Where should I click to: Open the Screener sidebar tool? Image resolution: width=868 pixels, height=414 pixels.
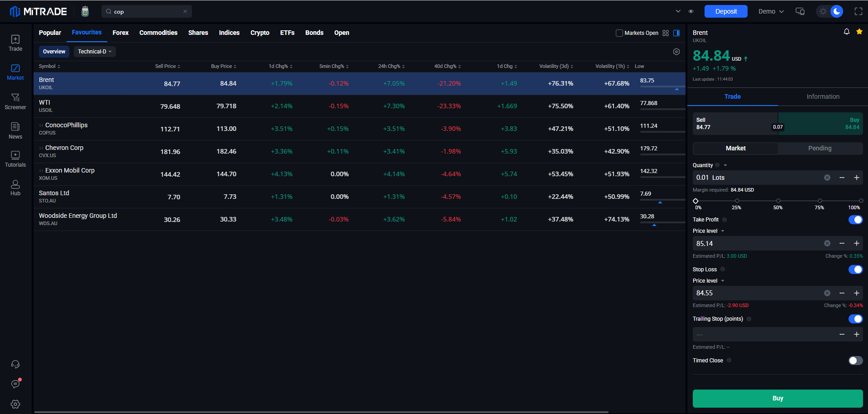15,102
